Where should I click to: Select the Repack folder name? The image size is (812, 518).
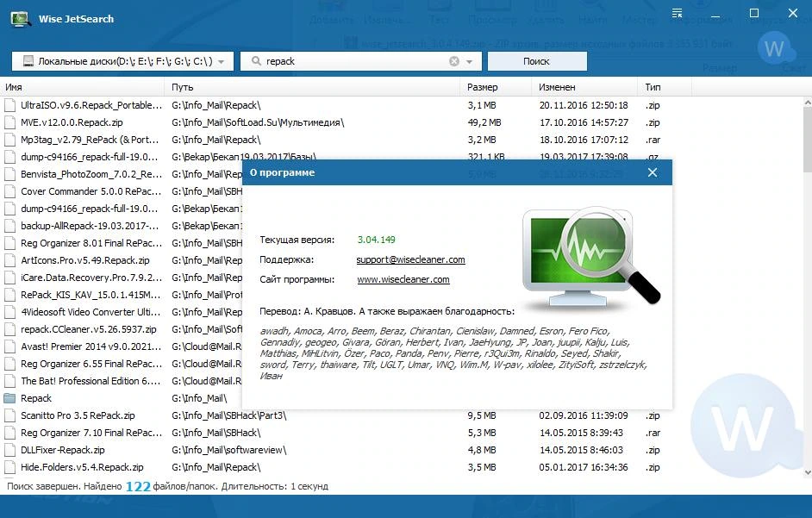(36, 398)
